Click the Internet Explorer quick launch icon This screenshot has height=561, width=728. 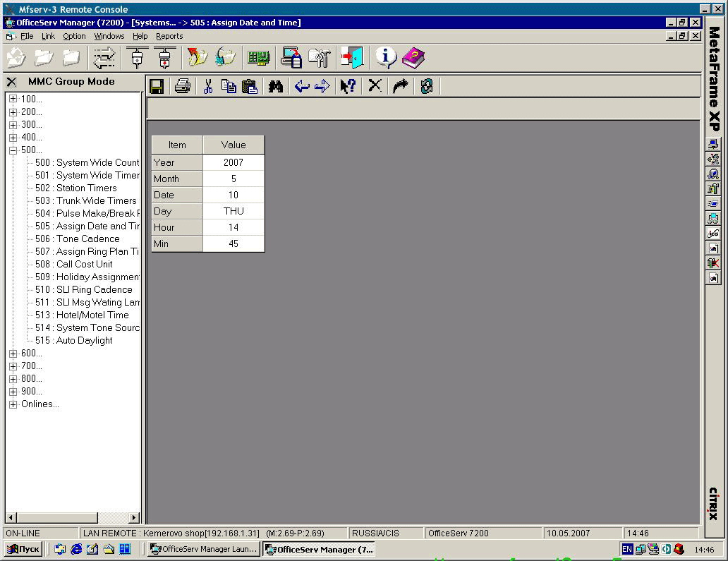[76, 550]
